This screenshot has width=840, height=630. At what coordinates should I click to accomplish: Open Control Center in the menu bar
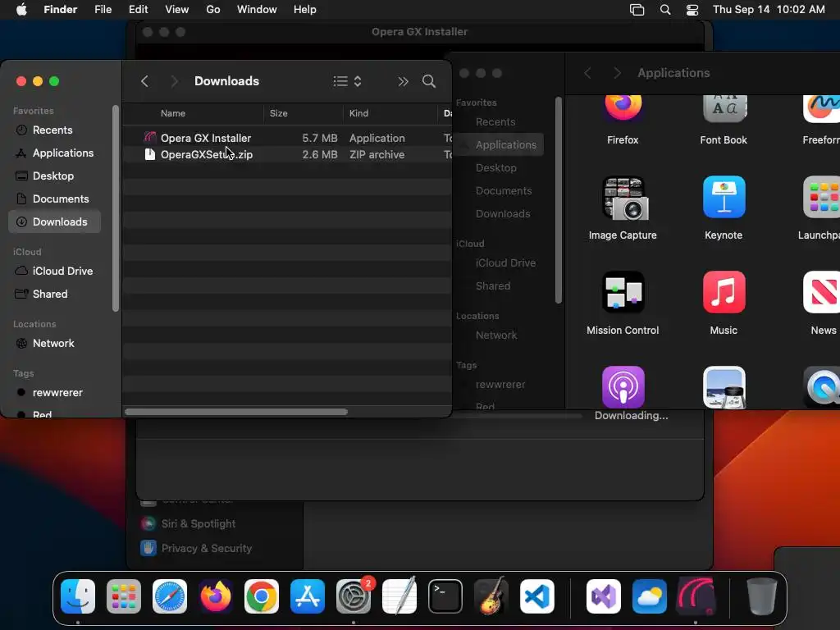coord(692,10)
